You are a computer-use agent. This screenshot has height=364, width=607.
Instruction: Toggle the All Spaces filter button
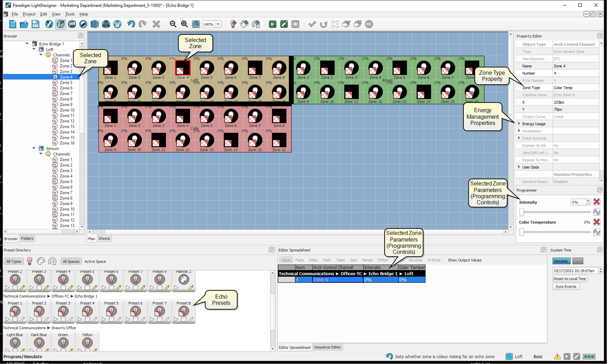click(71, 262)
